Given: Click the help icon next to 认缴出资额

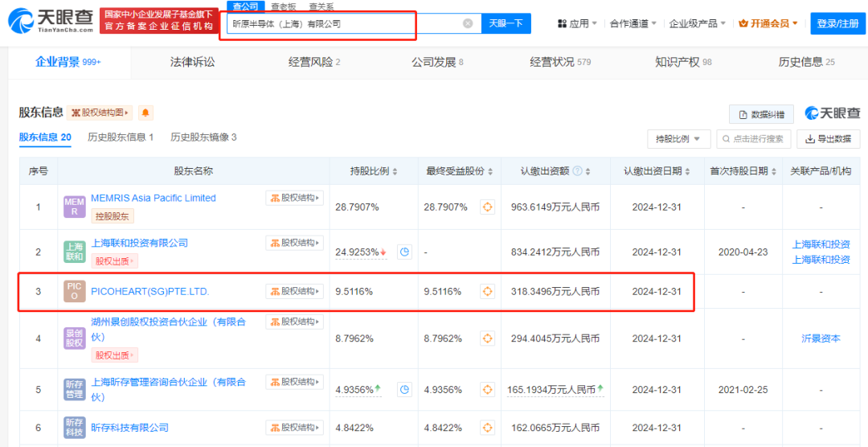Looking at the screenshot, I should point(577,171).
